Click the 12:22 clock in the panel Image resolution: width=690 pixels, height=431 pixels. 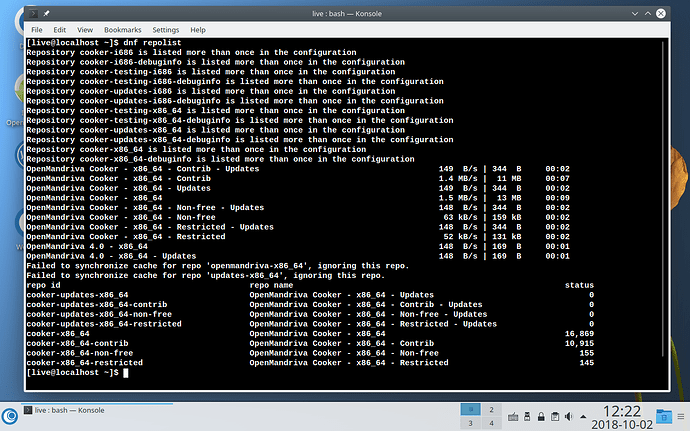click(621, 411)
